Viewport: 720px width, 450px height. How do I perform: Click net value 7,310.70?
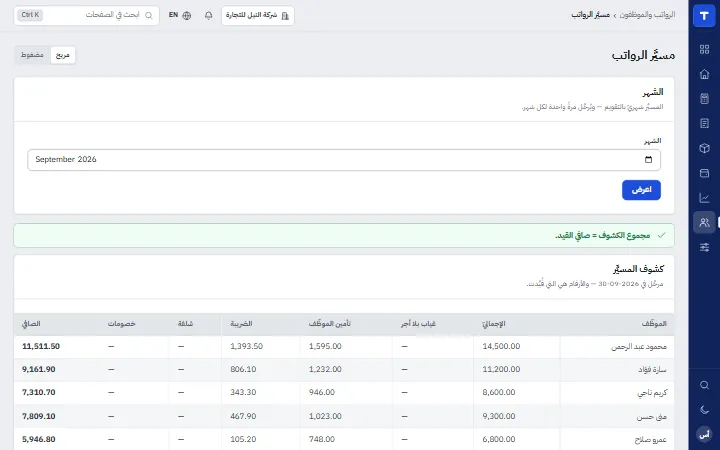pyautogui.click(x=39, y=393)
